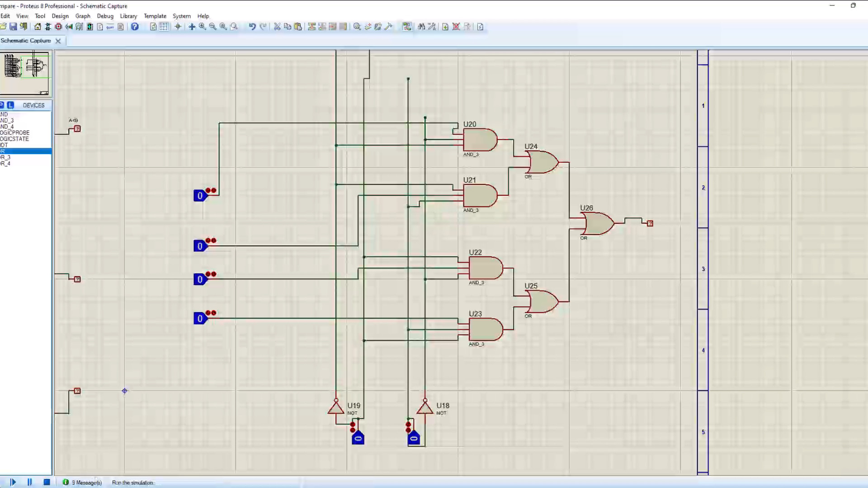
Task: Click the Save design toolbar icon
Action: pos(13,27)
